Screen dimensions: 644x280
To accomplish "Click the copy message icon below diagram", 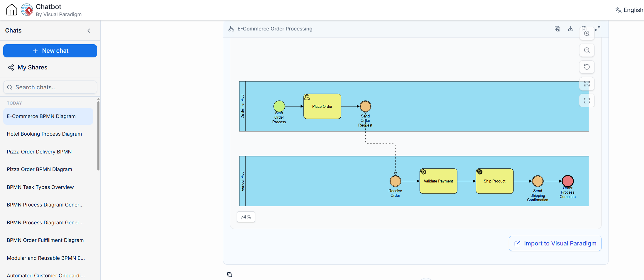I will (230, 275).
